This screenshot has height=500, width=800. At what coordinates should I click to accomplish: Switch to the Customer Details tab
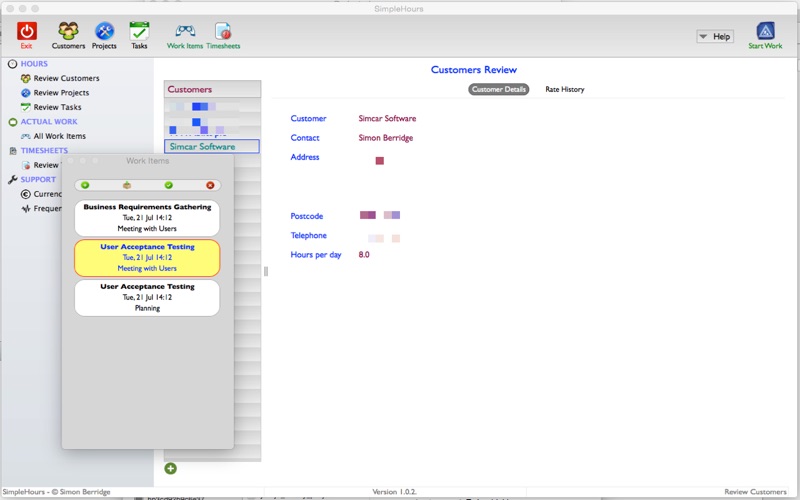(x=498, y=89)
